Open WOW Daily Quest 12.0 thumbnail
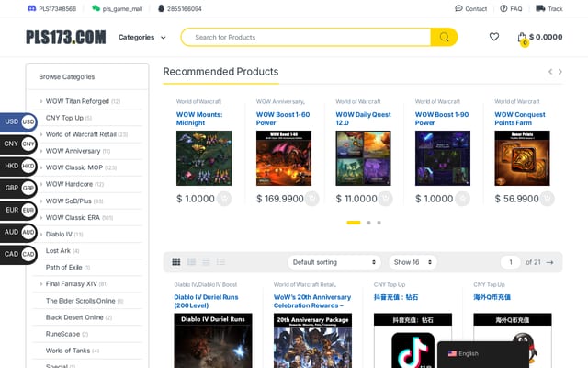Viewport: 588px width, 368px height. 363,158
